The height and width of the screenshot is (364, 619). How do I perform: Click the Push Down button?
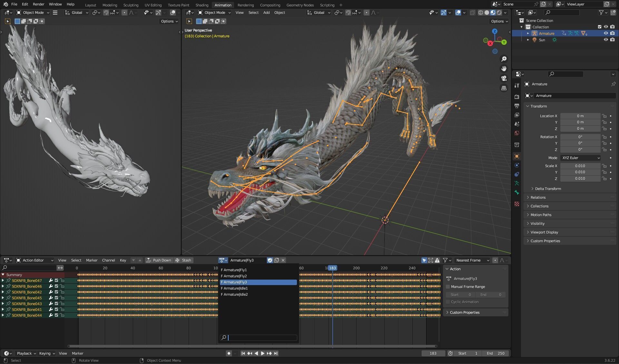coord(159,260)
